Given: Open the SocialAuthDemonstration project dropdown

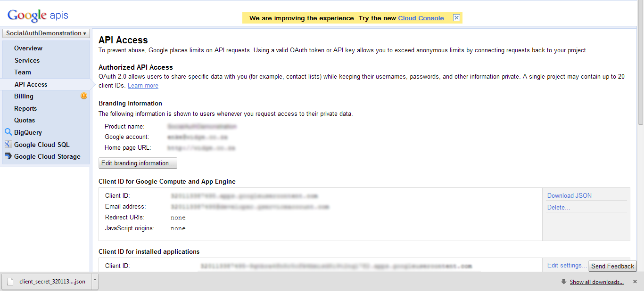Looking at the screenshot, I should coord(46,33).
